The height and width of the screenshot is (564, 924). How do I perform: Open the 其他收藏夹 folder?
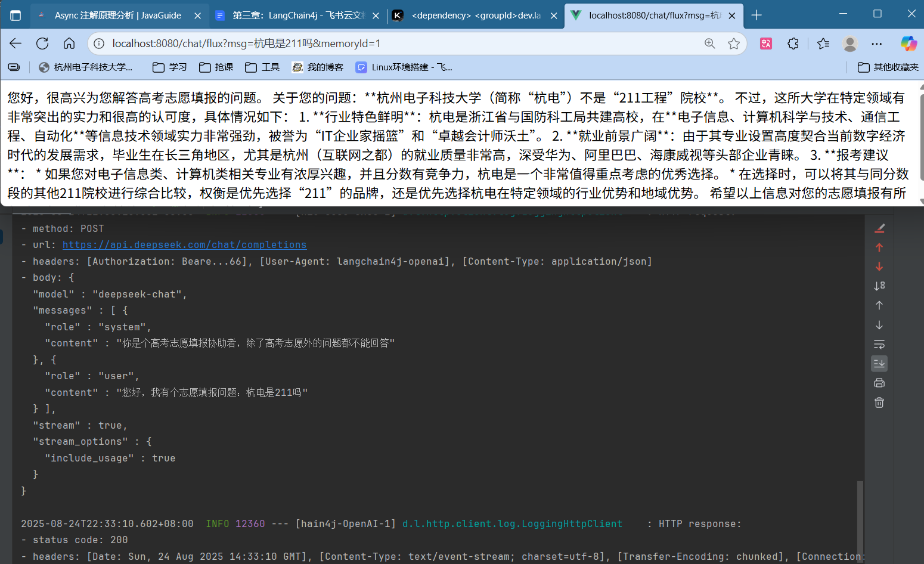[x=888, y=67]
